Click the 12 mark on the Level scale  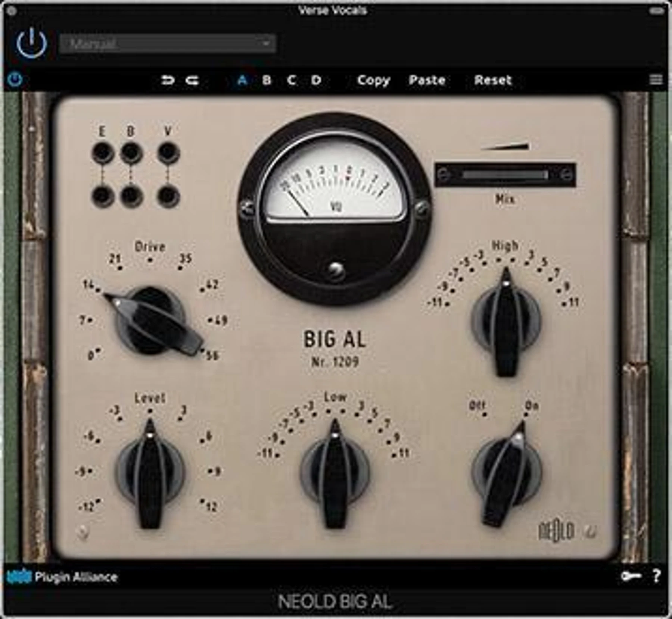pos(212,507)
